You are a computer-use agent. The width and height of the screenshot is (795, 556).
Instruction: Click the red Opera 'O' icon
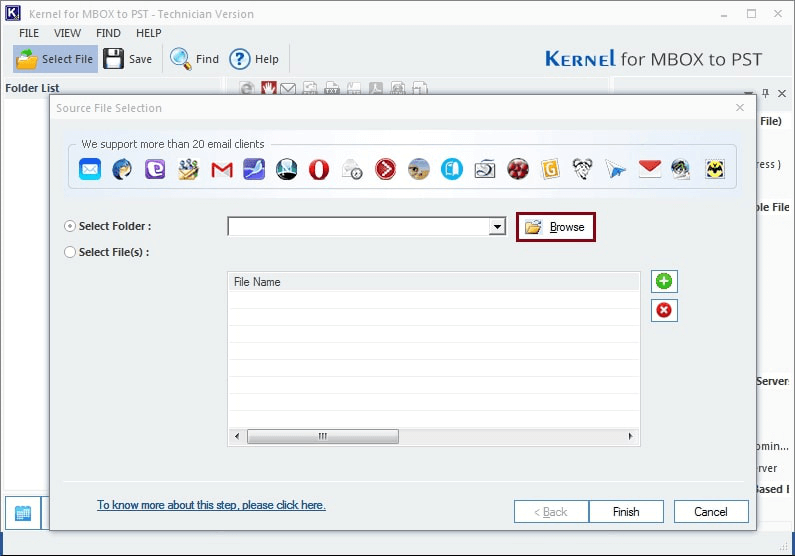(x=319, y=169)
